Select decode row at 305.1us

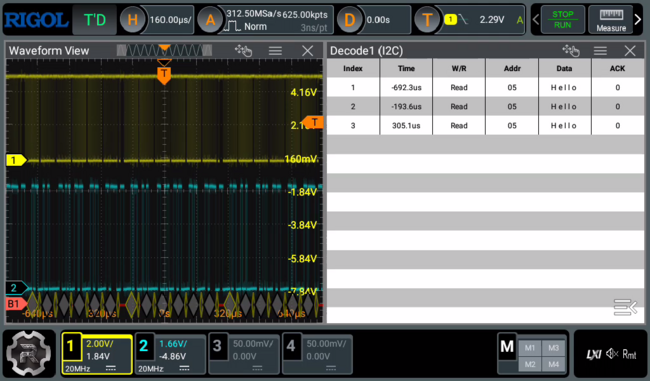point(485,126)
